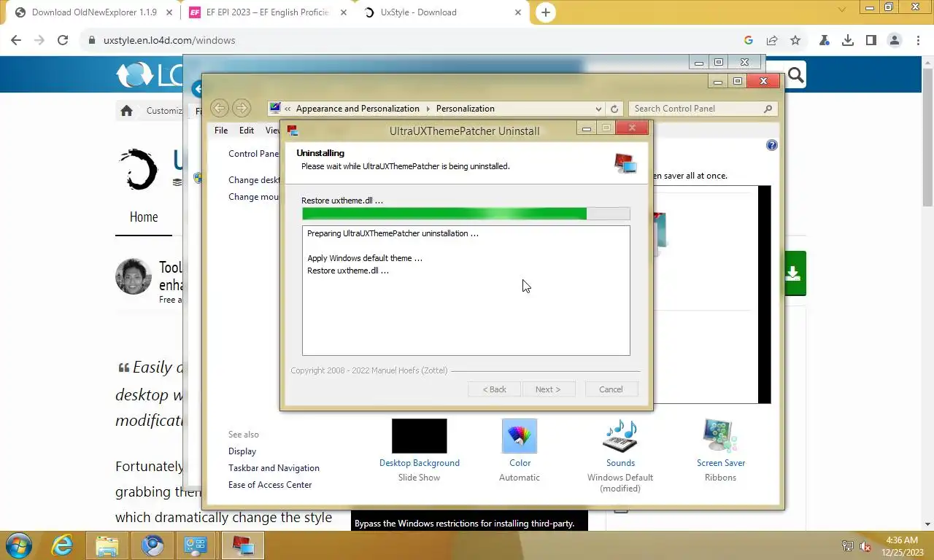
Task: Open the Windows Start button
Action: tap(18, 545)
